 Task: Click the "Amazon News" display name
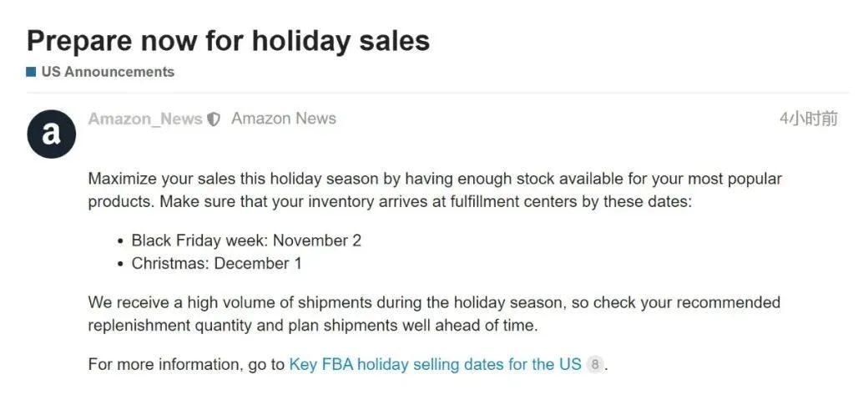284,119
